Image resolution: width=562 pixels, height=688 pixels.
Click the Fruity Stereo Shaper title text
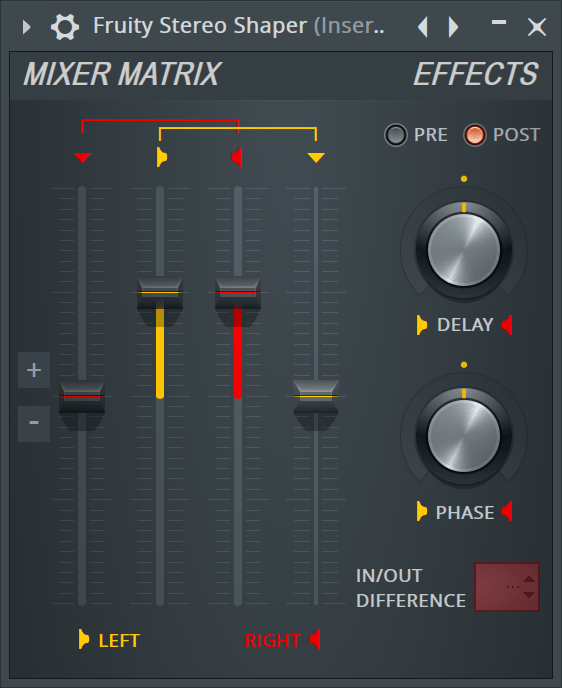pyautogui.click(x=200, y=26)
